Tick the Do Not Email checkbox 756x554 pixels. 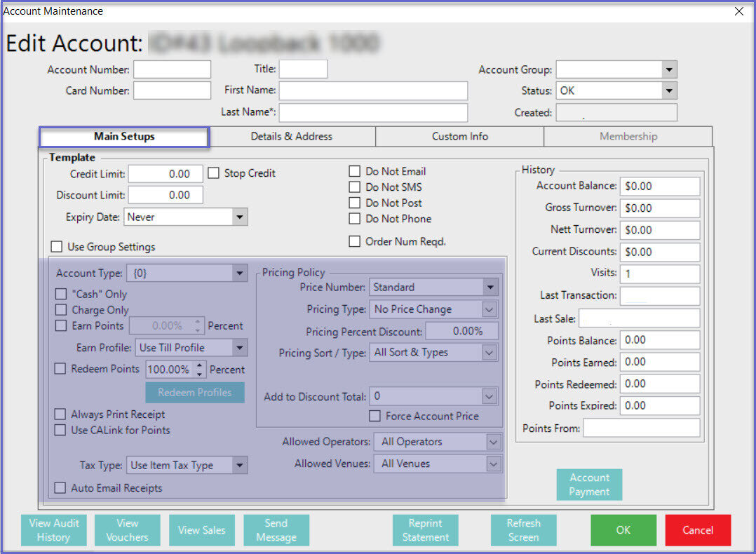[x=355, y=172]
